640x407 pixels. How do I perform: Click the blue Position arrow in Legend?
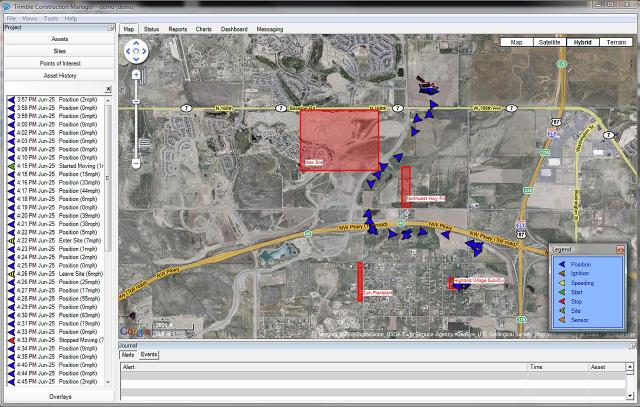point(562,265)
